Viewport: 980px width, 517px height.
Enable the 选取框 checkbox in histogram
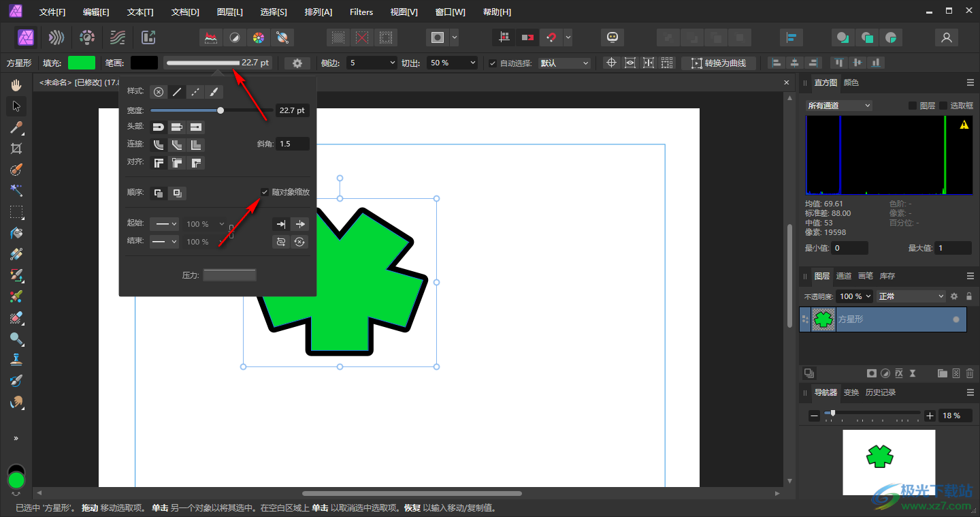(x=943, y=106)
